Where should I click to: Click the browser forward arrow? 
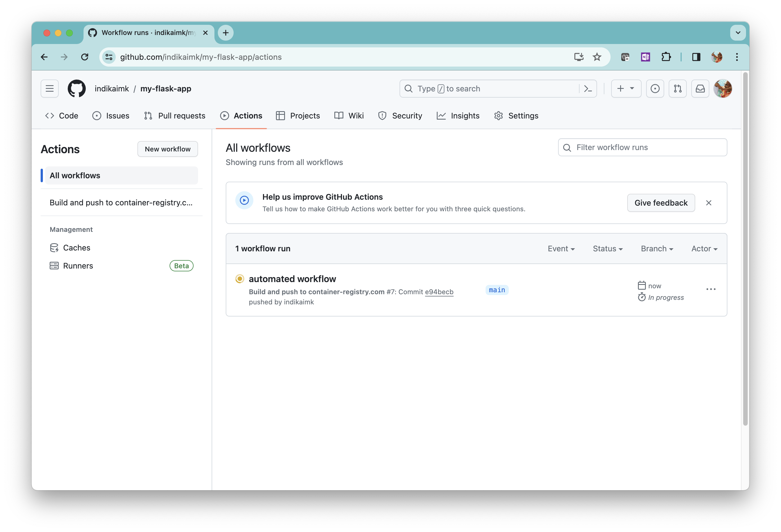pyautogui.click(x=64, y=57)
